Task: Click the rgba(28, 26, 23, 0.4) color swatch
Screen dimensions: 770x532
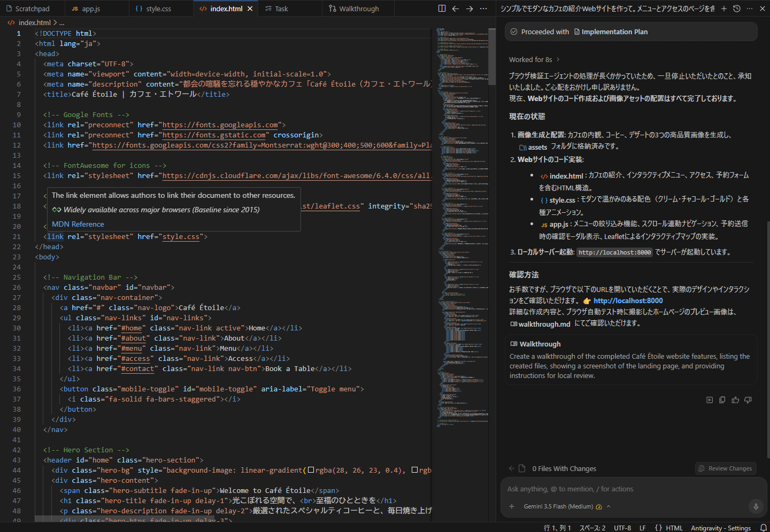Action: coord(311,470)
